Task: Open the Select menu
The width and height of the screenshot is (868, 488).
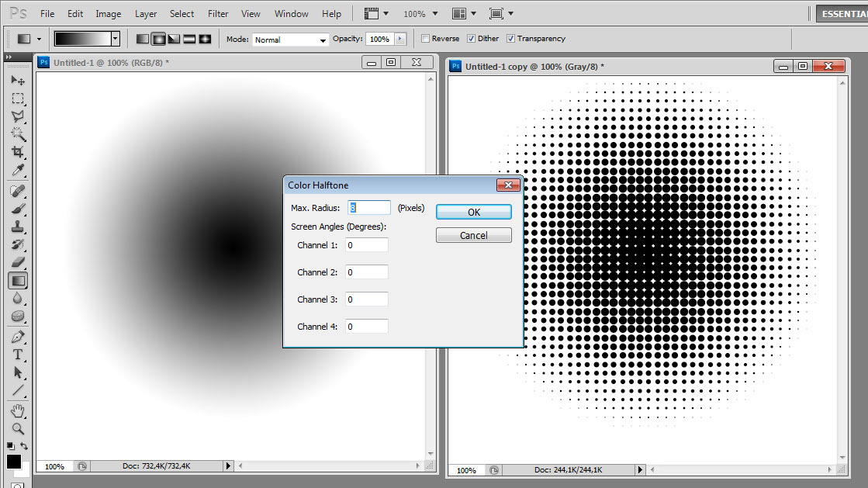Action: tap(182, 14)
